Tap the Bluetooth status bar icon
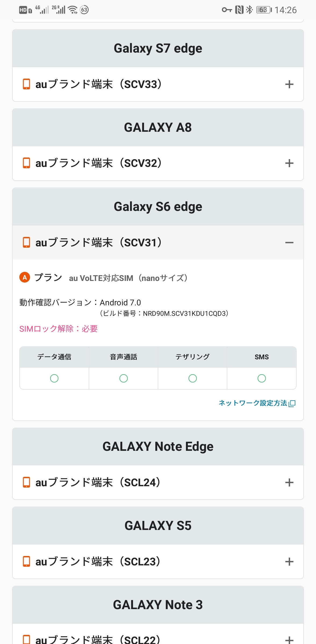This screenshot has height=644, width=316. pos(249,10)
